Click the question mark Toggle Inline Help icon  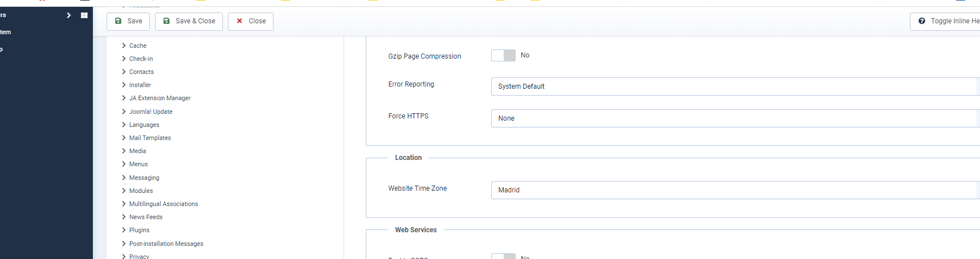click(x=922, y=21)
